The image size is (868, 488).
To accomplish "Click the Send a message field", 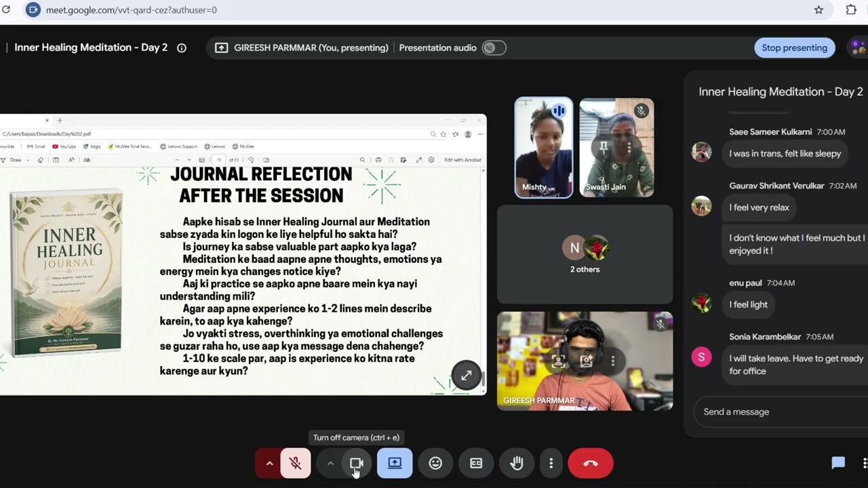I will [x=780, y=411].
